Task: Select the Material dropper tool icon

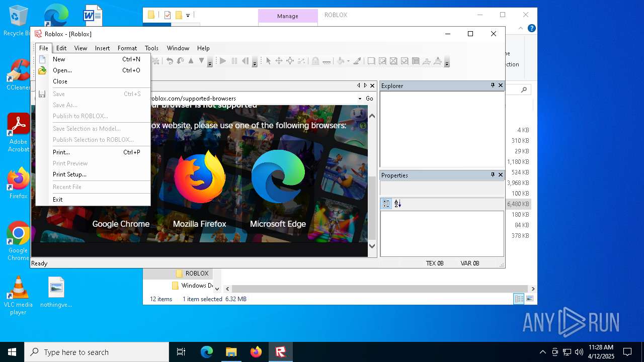Action: coord(357,61)
